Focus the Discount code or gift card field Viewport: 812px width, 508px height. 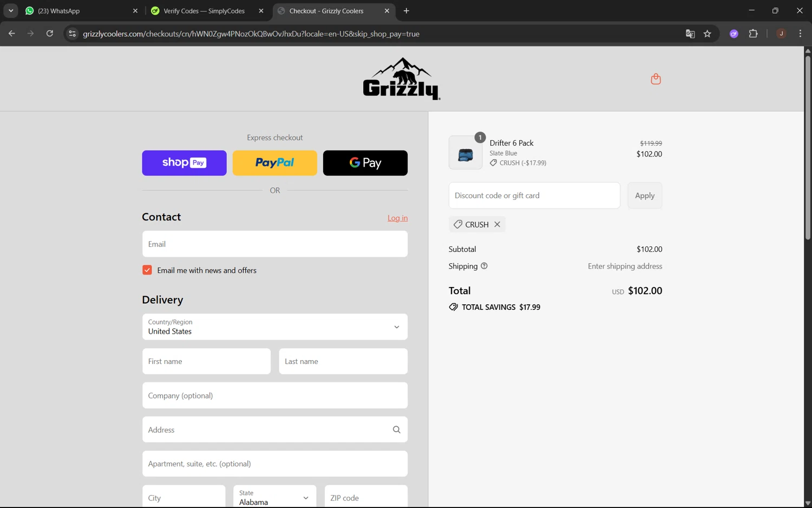(x=534, y=196)
